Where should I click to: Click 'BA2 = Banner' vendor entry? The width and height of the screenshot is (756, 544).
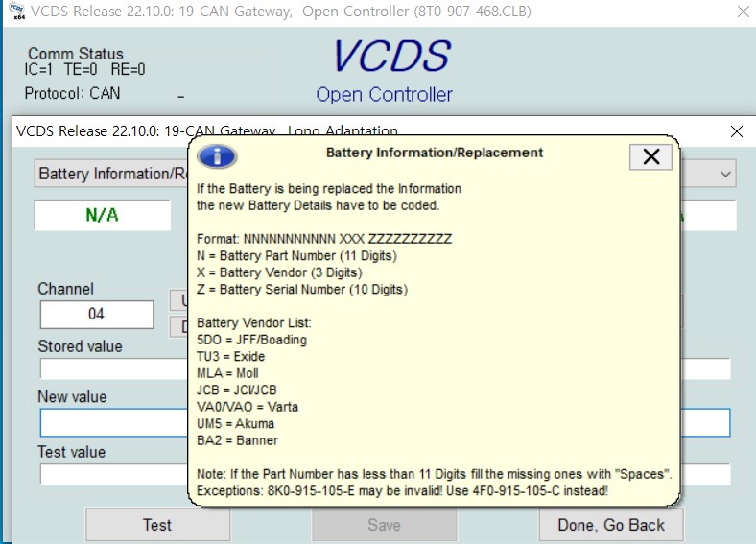click(x=237, y=440)
